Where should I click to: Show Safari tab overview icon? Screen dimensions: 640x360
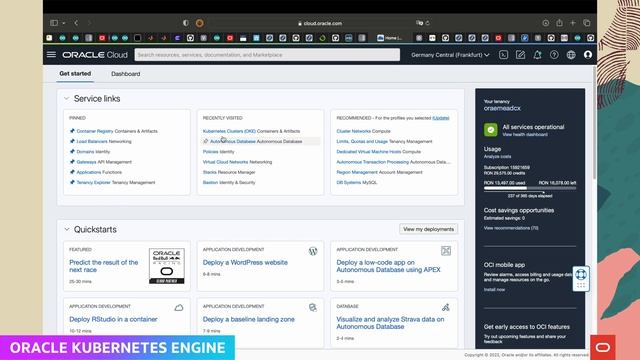tap(587, 23)
